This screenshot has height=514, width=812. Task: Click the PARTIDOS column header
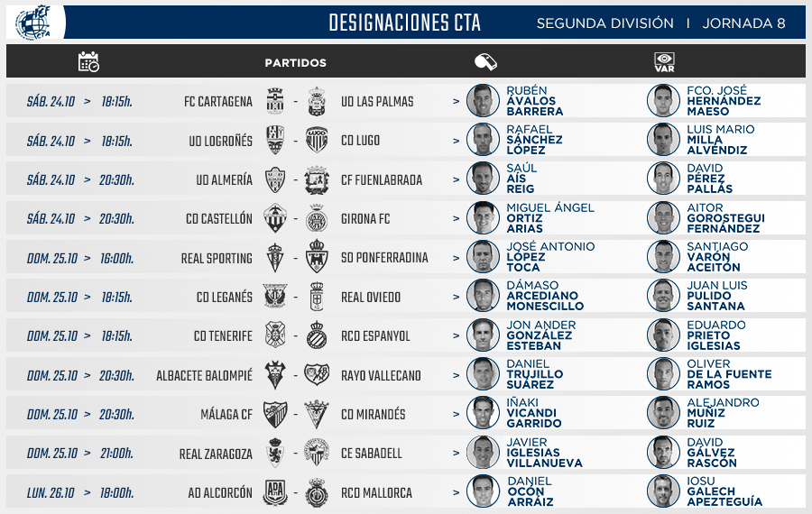(x=295, y=62)
